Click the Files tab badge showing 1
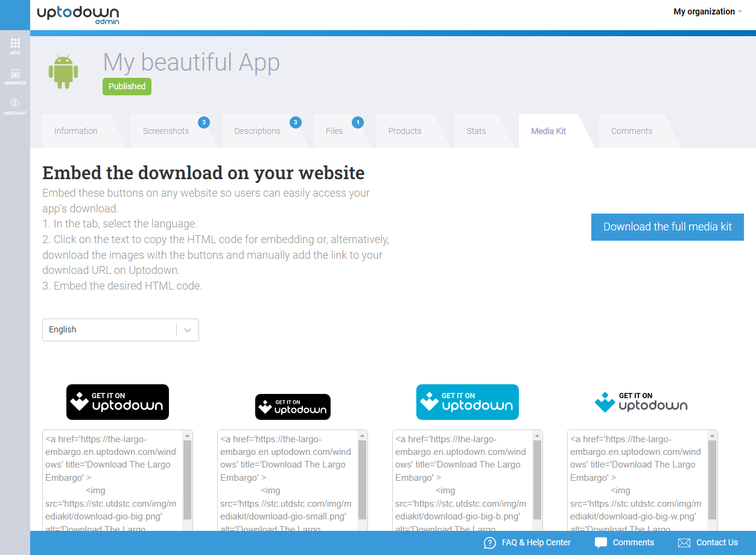The height and width of the screenshot is (555, 756). [x=358, y=122]
